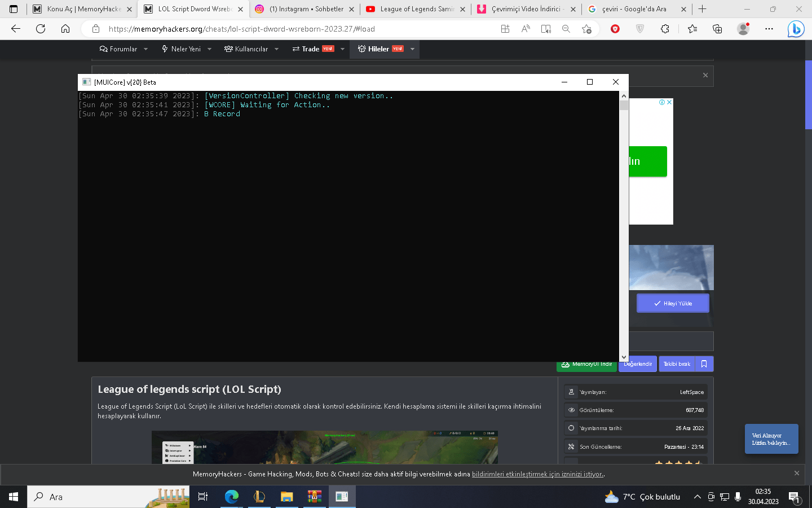Expand the Neler Yeni dropdown arrow
This screenshot has width=812, height=508.
pos(210,49)
